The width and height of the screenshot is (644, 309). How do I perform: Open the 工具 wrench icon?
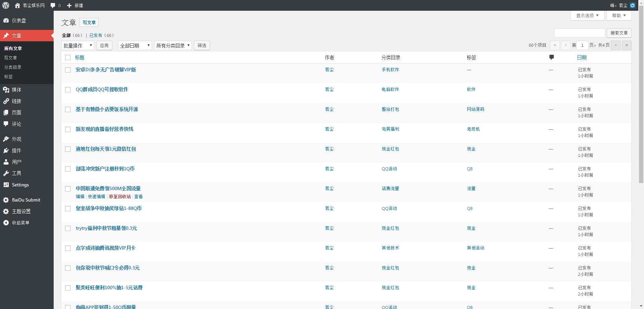point(6,173)
